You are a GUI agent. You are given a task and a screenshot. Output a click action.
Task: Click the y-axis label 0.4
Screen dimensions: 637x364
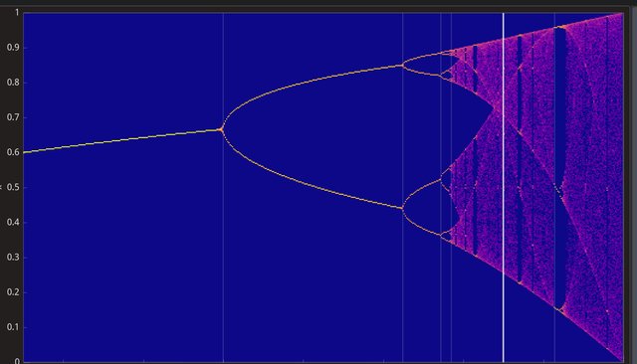click(x=13, y=223)
